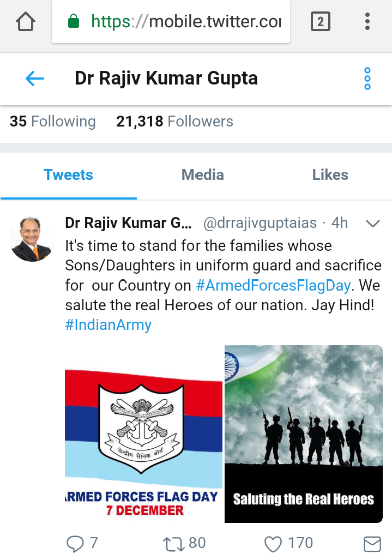Retweet the Armed Forces Flag Day tweet
Screen dimensions: 392x560
click(173, 544)
